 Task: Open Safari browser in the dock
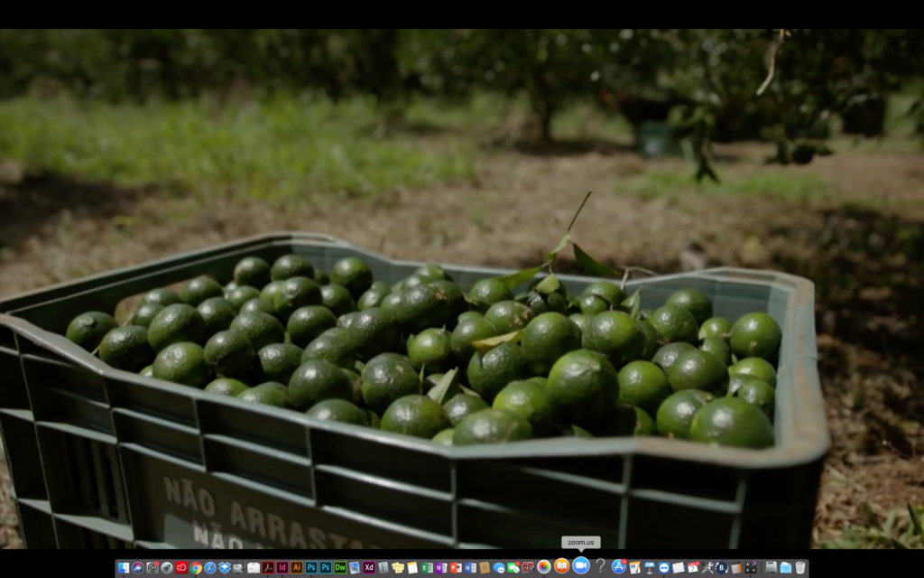tap(210, 567)
